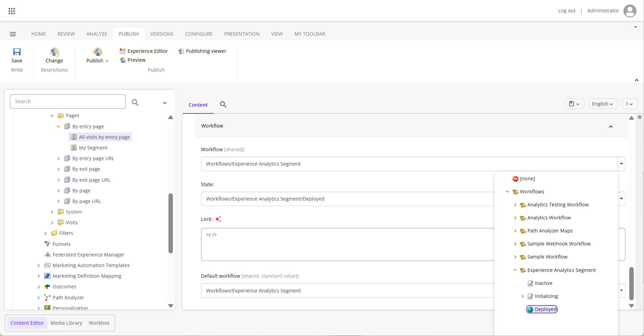This screenshot has width=644, height=336.
Task: Collapse the Experience Analytics Segment node
Action: (x=515, y=270)
